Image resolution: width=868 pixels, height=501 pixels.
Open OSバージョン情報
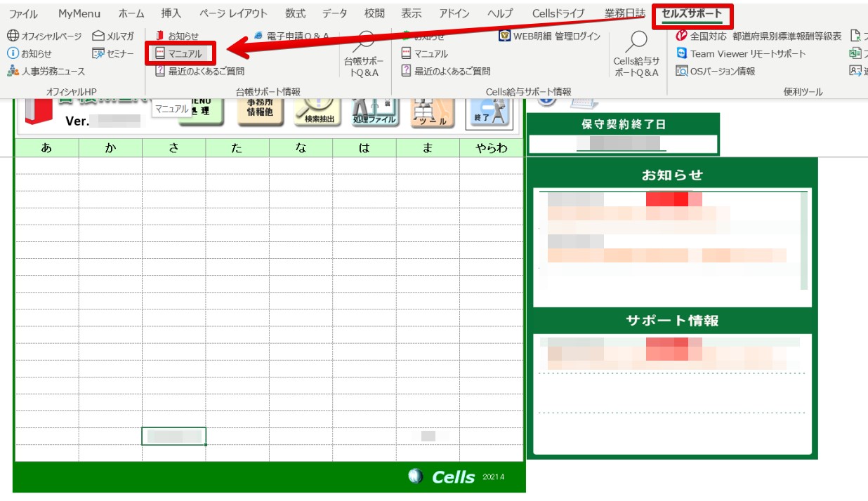pyautogui.click(x=716, y=71)
